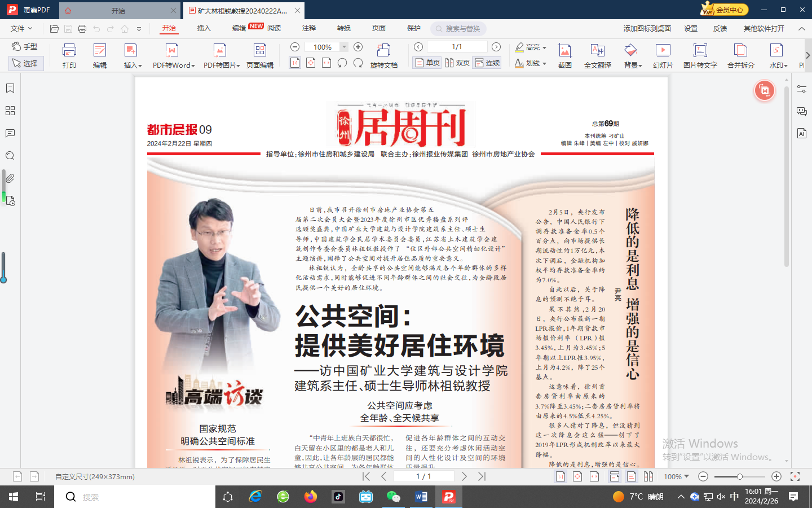Click the 会员中心 VIP button
Image resolution: width=812 pixels, height=508 pixels.
point(724,10)
